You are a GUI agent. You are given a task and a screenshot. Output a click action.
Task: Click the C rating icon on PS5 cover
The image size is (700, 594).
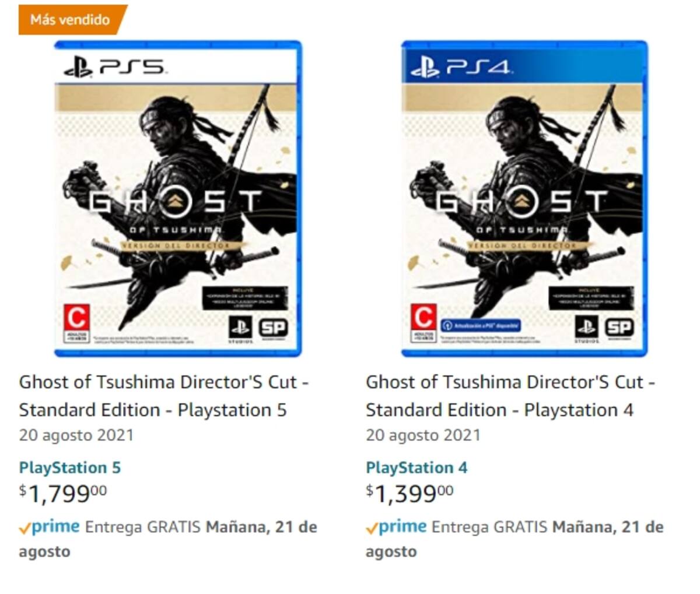click(x=76, y=324)
